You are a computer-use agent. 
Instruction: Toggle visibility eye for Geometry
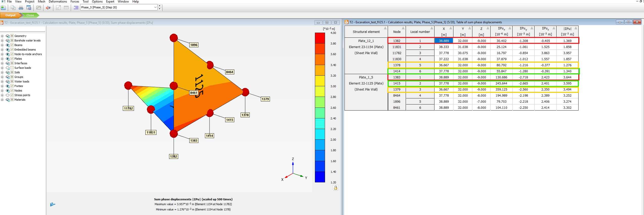(8, 36)
